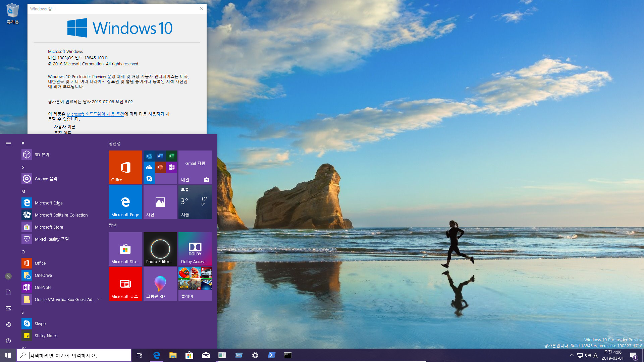644x362 pixels.
Task: Open the Dolby Access tile
Action: click(x=195, y=249)
